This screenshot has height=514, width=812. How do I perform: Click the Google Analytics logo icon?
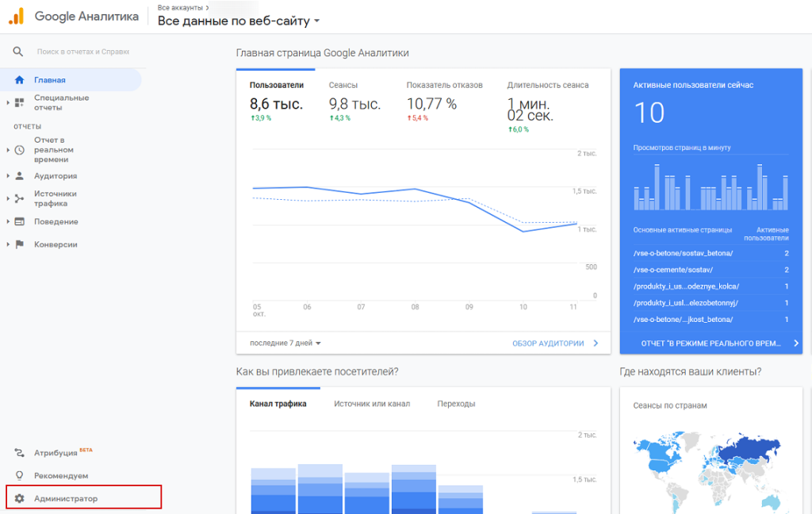click(x=16, y=16)
